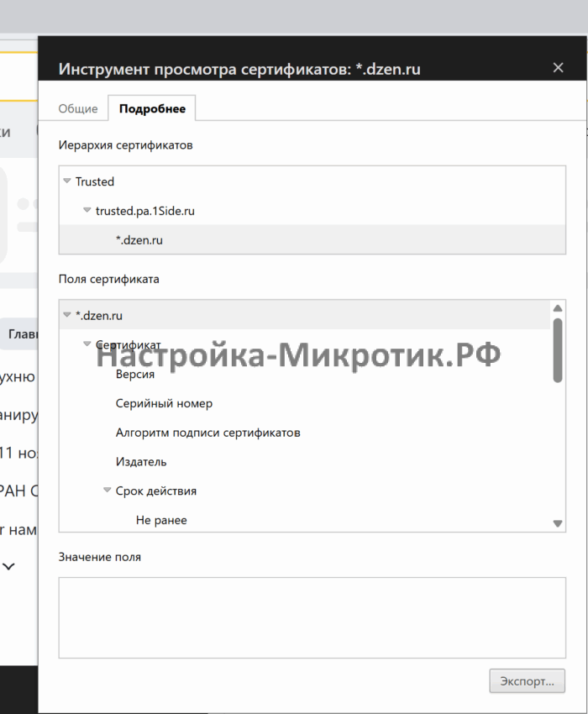Click the Экспорт... button

pos(527,680)
